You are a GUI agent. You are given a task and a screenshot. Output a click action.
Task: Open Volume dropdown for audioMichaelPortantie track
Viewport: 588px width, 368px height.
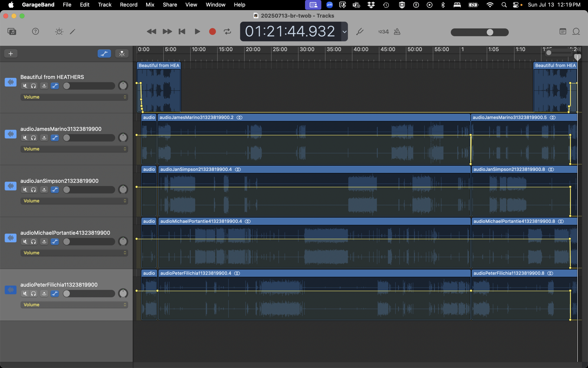coord(74,253)
